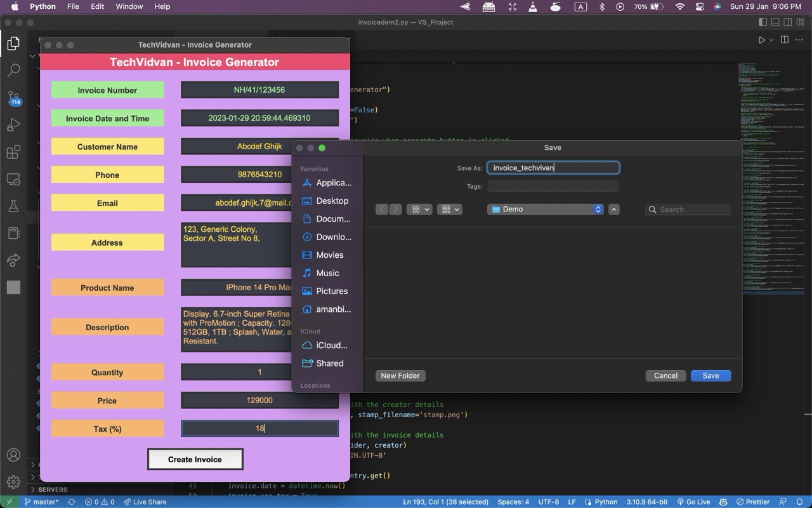Viewport: 812px width, 508px height.
Task: Open the icon view options dropdown
Action: [419, 210]
